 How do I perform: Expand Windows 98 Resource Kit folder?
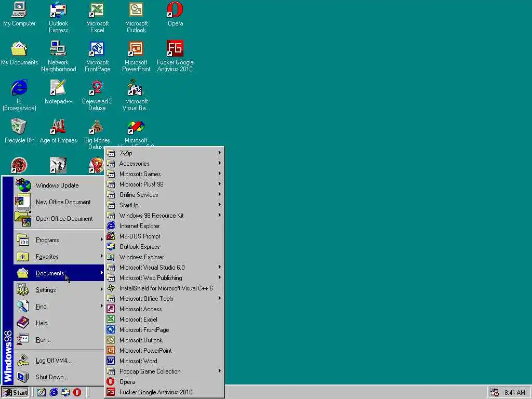165,216
